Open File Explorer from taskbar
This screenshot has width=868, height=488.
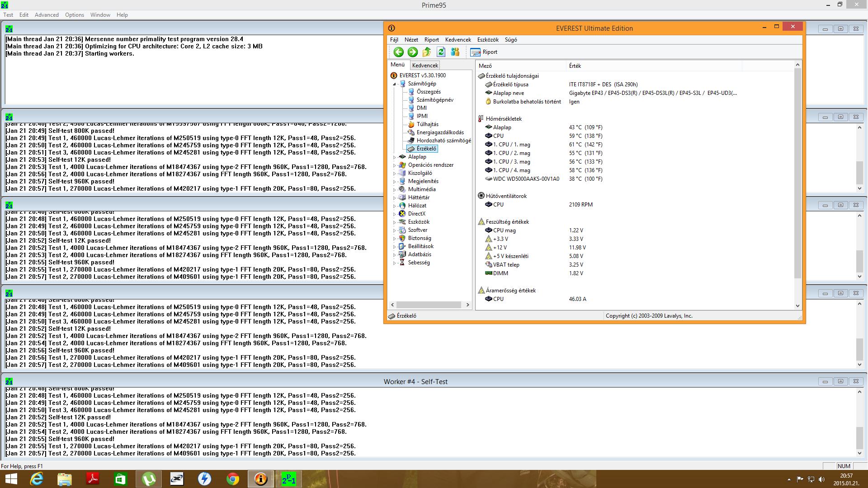[x=65, y=479]
